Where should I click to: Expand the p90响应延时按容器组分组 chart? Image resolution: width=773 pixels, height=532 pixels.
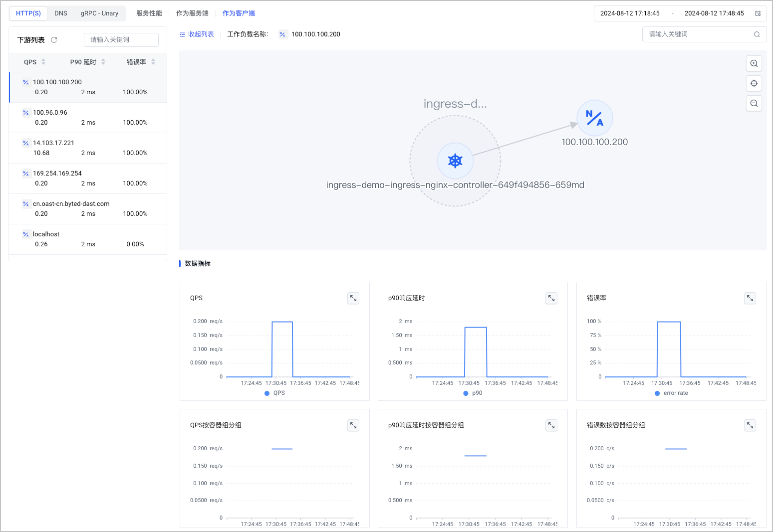pos(551,425)
